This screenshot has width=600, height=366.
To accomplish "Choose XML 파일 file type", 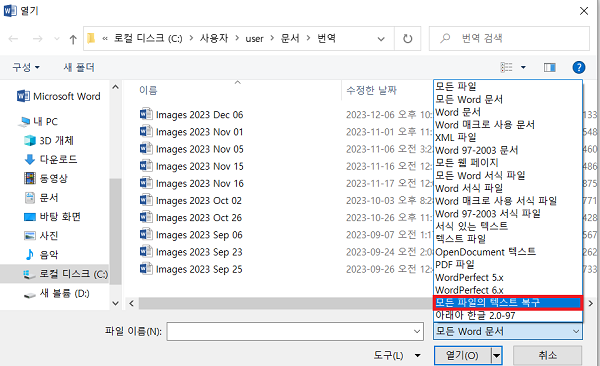I will (x=508, y=137).
